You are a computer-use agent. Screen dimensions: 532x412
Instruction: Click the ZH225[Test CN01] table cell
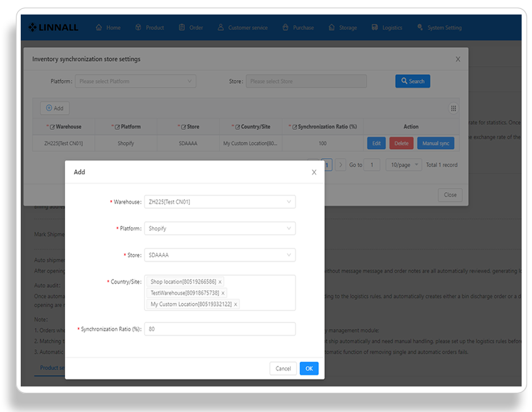point(64,144)
